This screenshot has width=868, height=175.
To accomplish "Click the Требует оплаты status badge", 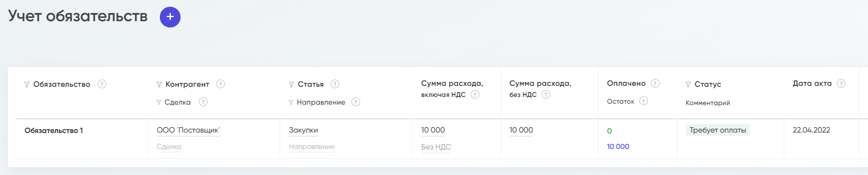I will point(718,130).
